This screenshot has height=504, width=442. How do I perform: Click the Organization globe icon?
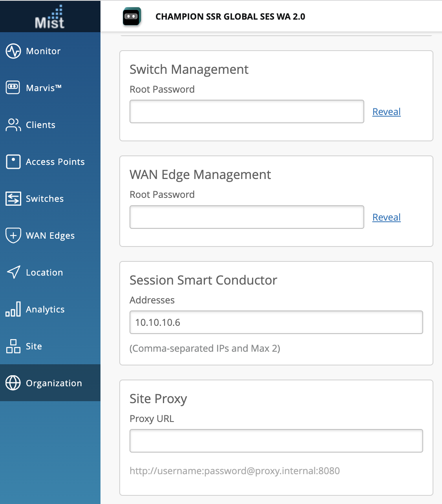[13, 383]
